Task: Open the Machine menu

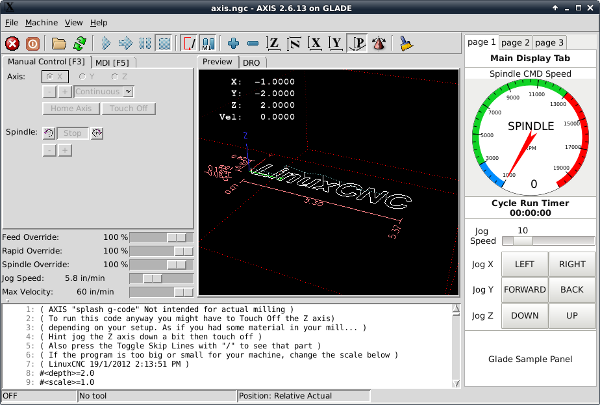Action: [x=41, y=23]
